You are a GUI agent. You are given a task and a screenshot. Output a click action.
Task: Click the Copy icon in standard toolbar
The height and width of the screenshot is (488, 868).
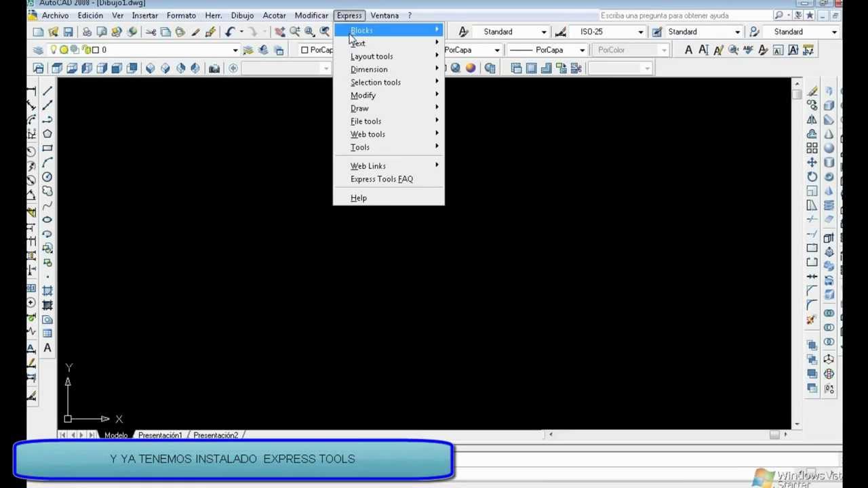(x=165, y=32)
